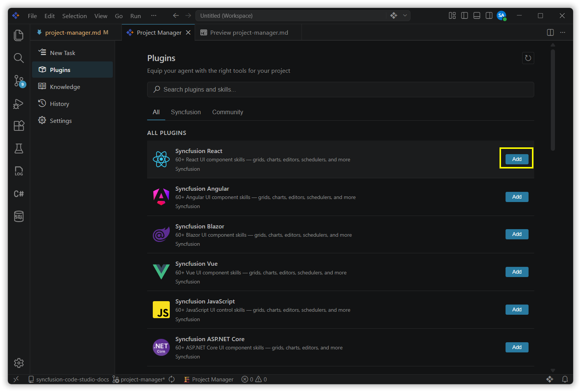Open the View menu
This screenshot has height=392, width=581.
click(101, 16)
